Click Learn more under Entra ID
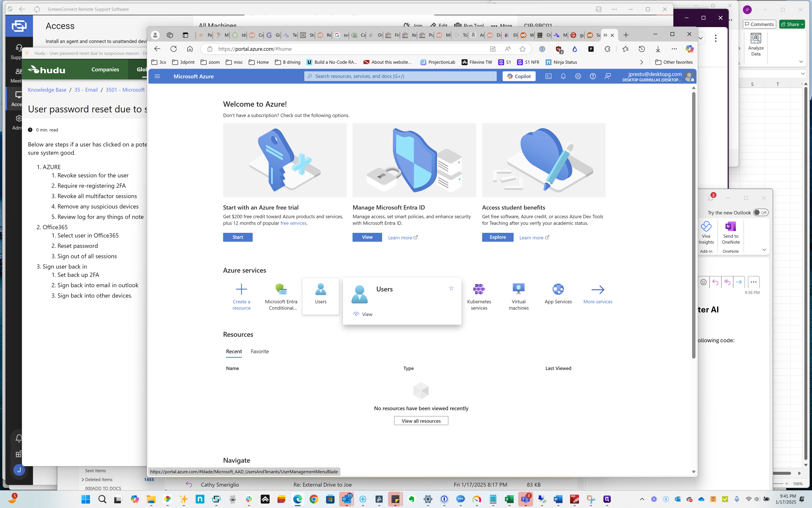Image resolution: width=812 pixels, height=508 pixels. (x=403, y=237)
